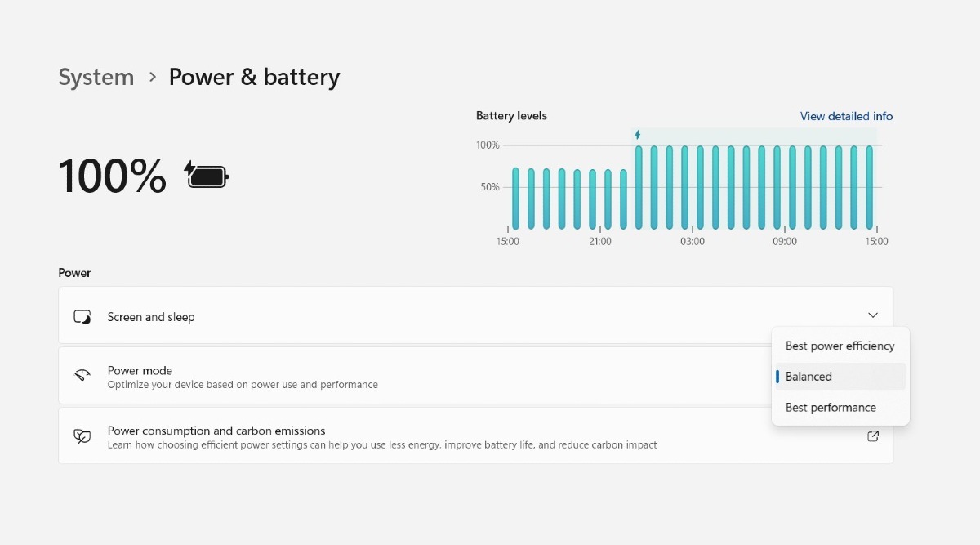Open View detailed info for battery levels

tap(846, 116)
